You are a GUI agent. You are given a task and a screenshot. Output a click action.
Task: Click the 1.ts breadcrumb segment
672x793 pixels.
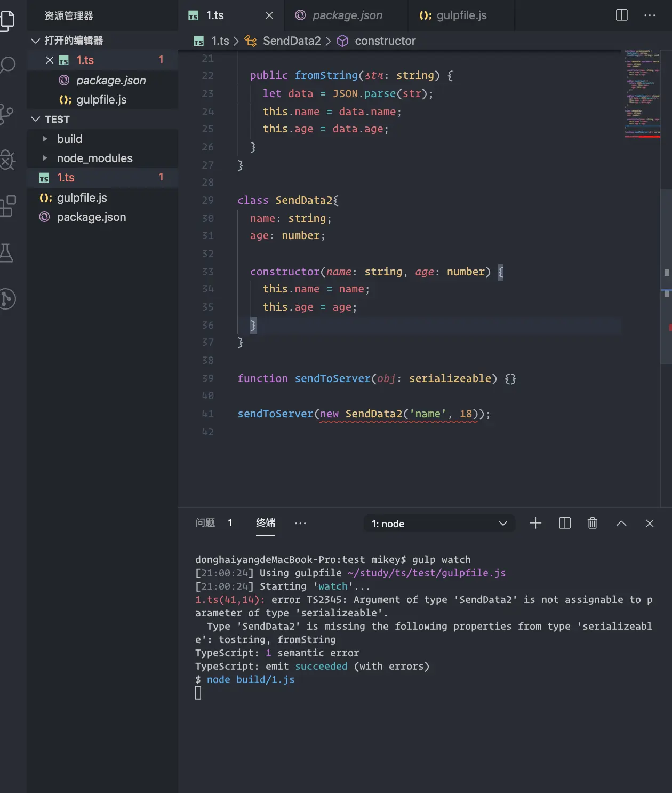pyautogui.click(x=220, y=41)
